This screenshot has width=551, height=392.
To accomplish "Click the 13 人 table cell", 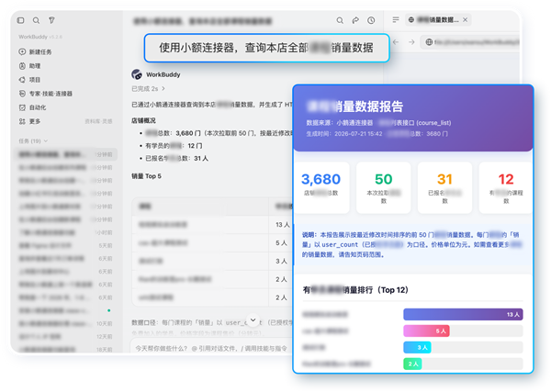I will pyautogui.click(x=282, y=224).
